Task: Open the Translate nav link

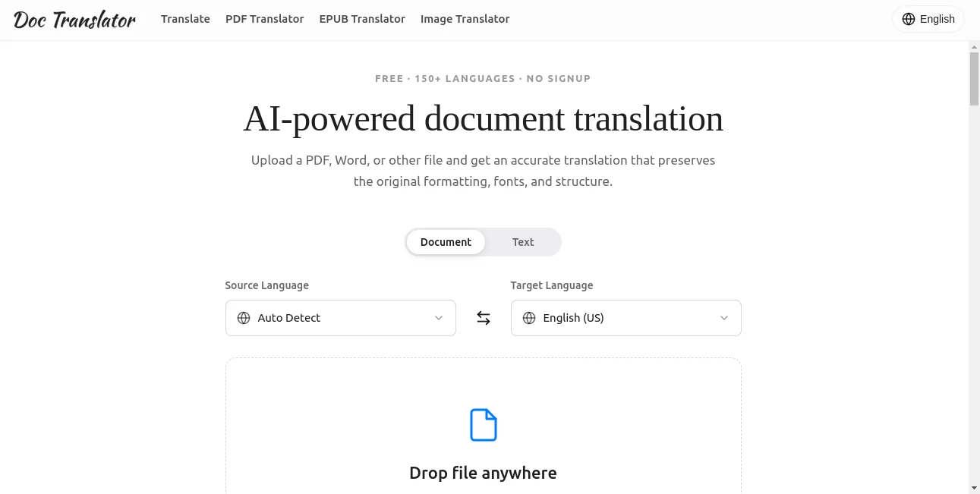Action: pos(185,19)
